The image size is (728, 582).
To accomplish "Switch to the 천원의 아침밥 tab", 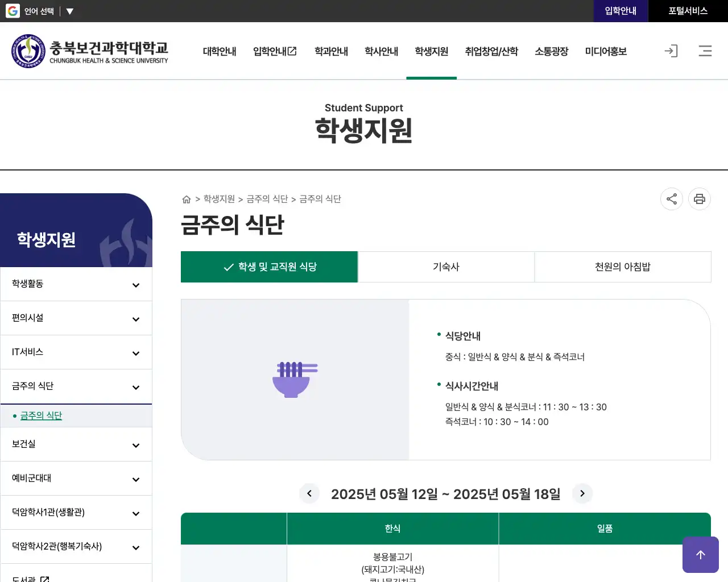I will coord(623,267).
